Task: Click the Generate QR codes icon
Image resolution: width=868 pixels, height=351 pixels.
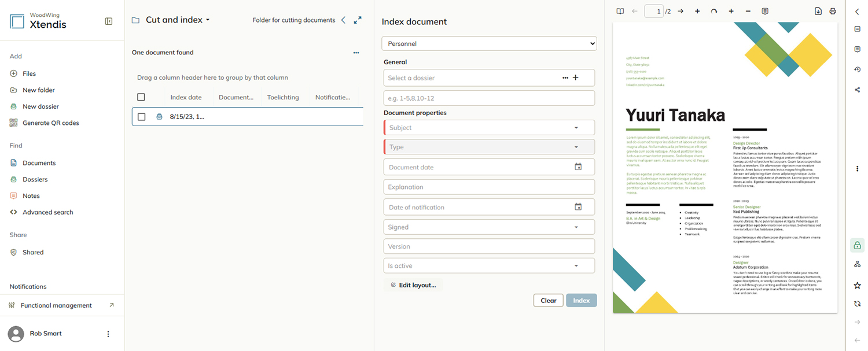Action: [14, 123]
